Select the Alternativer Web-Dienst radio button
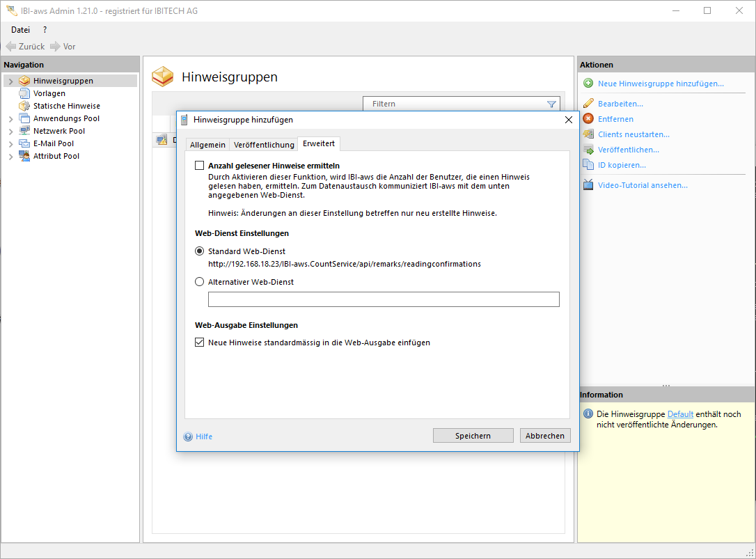Viewport: 756px width, 559px height. [200, 282]
